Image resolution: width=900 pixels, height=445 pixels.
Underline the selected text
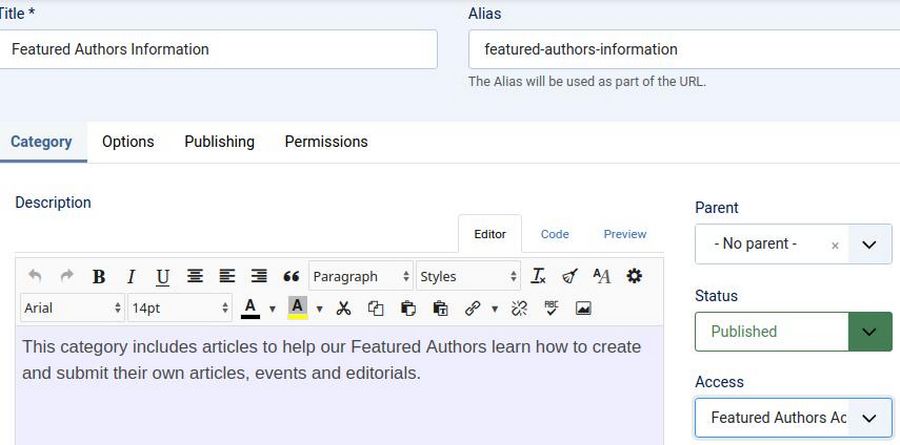pyautogui.click(x=162, y=277)
